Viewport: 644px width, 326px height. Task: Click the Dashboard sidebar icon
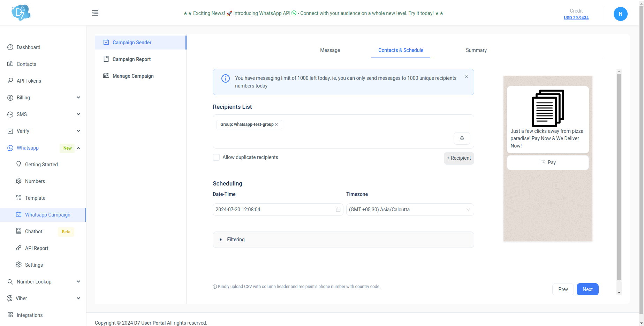pos(10,47)
